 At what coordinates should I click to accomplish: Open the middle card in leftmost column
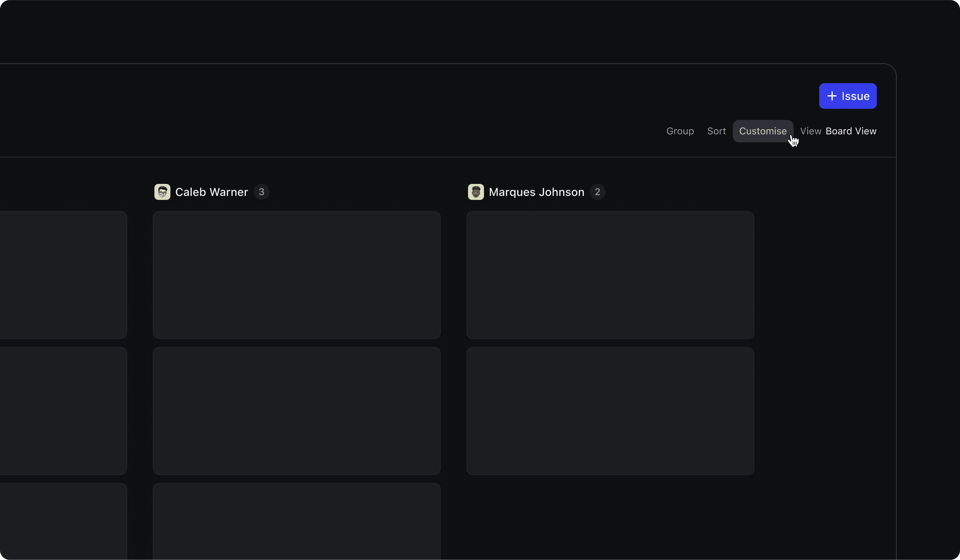click(63, 411)
